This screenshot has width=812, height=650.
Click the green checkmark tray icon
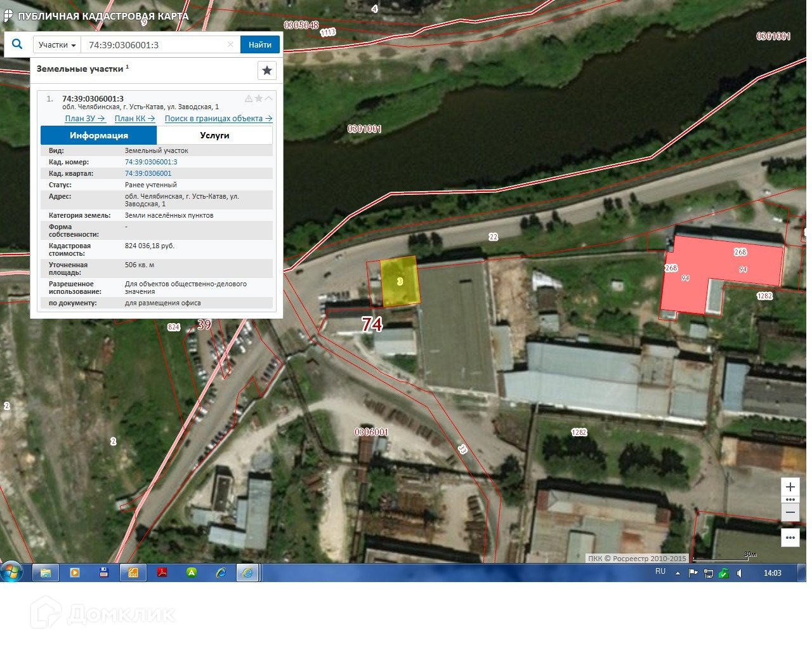click(x=723, y=573)
